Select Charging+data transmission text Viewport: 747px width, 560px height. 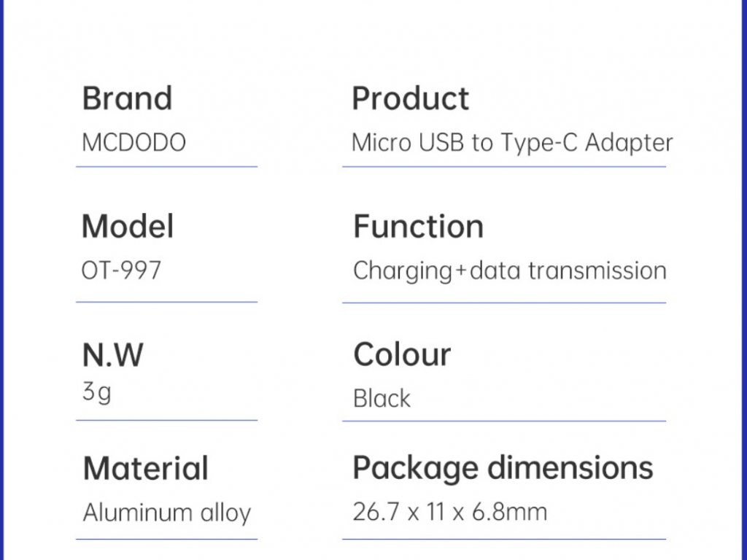pos(510,271)
